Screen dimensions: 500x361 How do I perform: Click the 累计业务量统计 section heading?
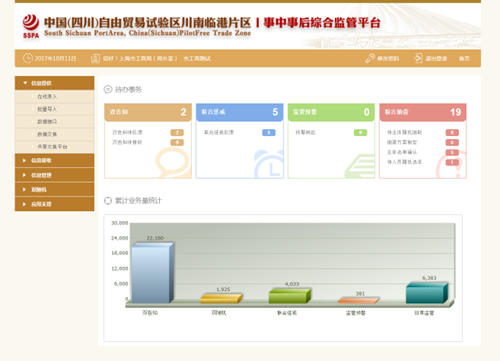point(138,201)
